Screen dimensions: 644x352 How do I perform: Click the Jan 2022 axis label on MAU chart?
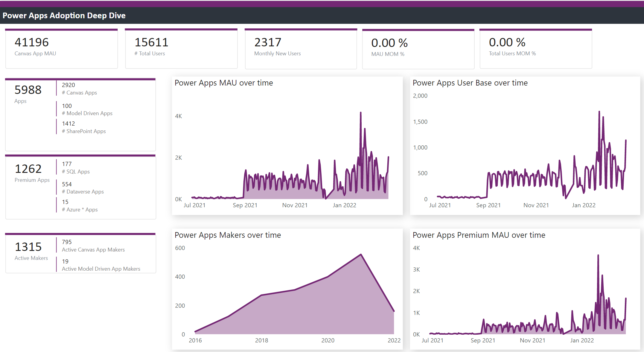tap(345, 205)
